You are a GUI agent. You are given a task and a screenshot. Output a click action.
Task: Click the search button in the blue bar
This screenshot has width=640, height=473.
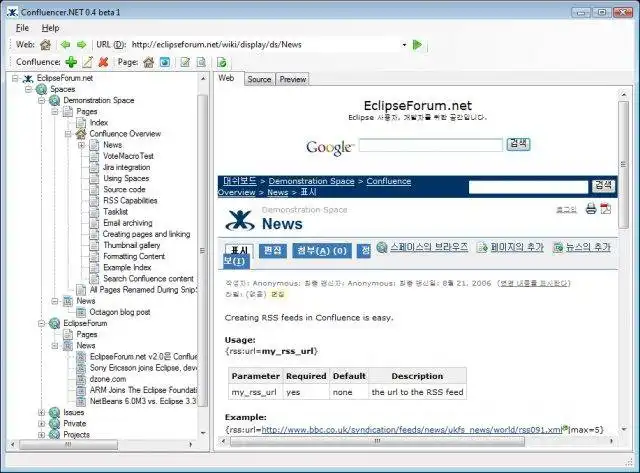pyautogui.click(x=603, y=186)
